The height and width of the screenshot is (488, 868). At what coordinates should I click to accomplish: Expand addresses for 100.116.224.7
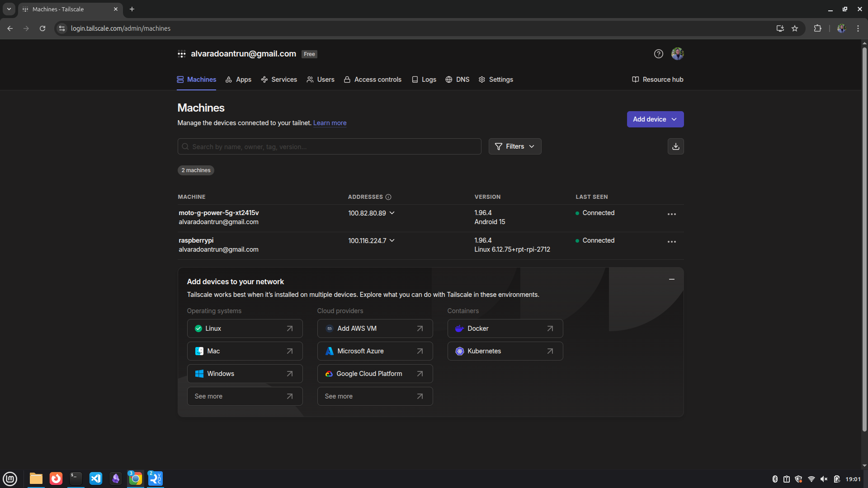pos(392,240)
